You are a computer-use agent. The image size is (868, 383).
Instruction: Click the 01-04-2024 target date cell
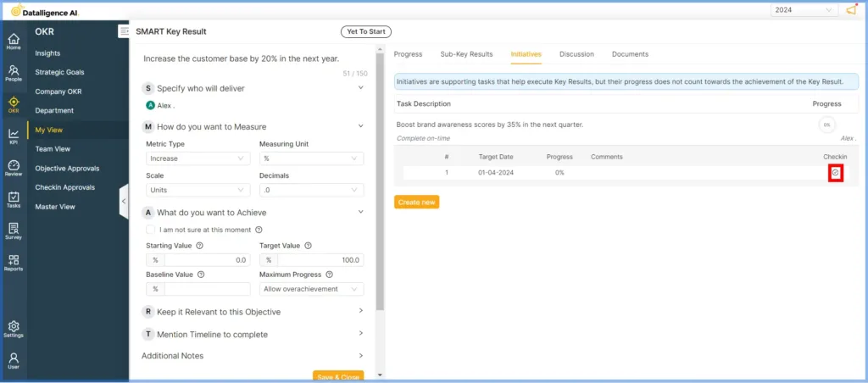point(496,173)
